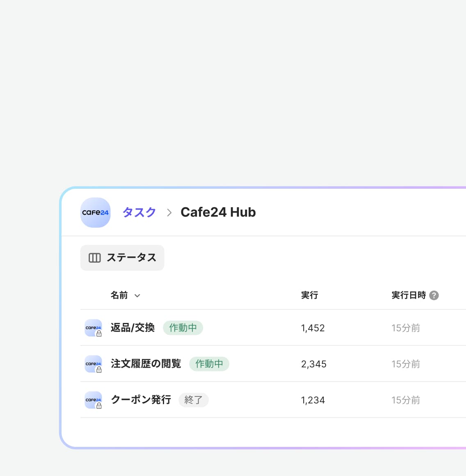Sort by the 名前 column header
Image resolution: width=466 pixels, height=476 pixels.
119,295
